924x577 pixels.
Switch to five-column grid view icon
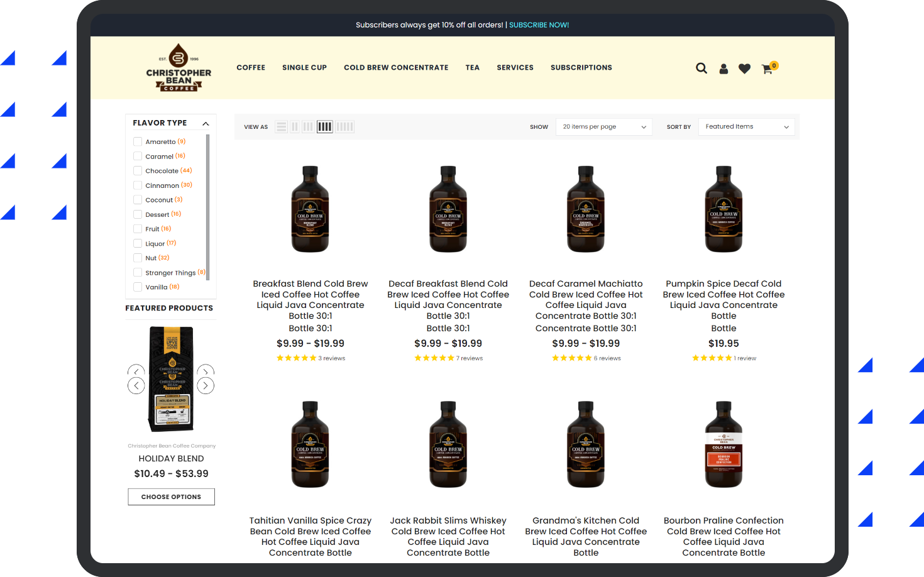[x=344, y=127]
